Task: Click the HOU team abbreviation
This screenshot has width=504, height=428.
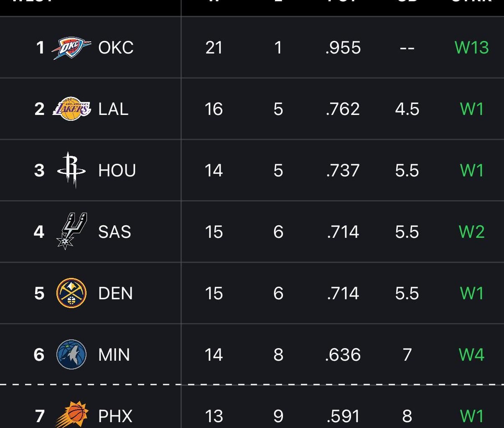Action: pyautogui.click(x=117, y=171)
